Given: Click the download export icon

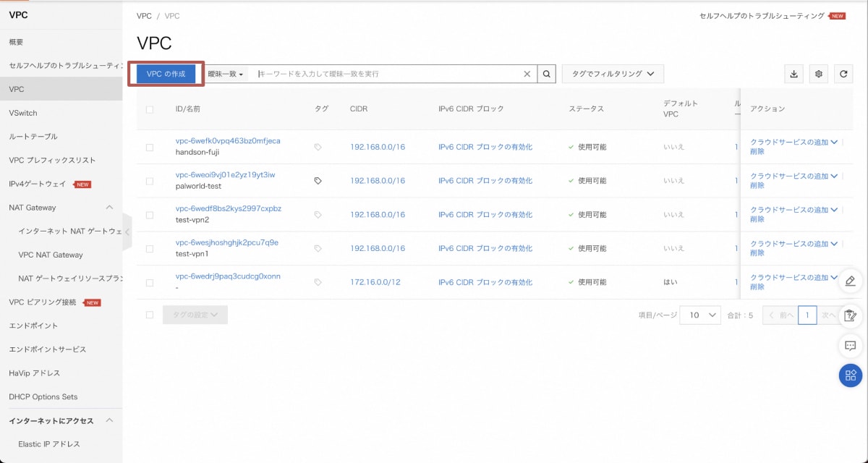Looking at the screenshot, I should click(794, 74).
